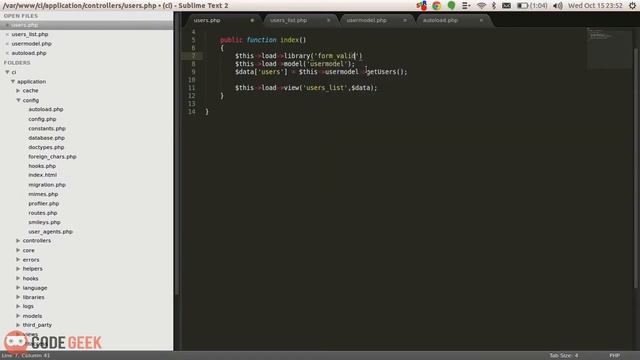Open autoload.php from the Open Files list
The image size is (640, 360).
[x=29, y=53]
